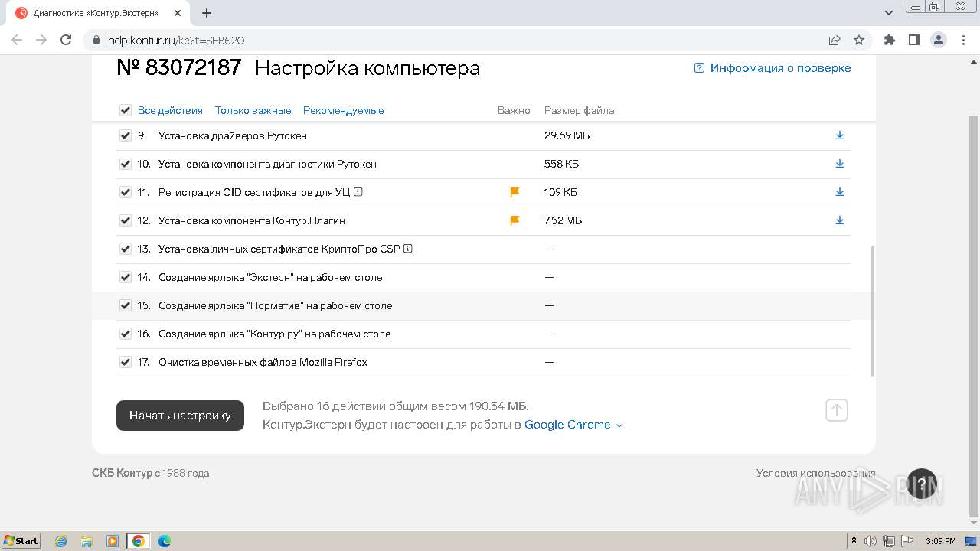Launch Microsoft Edge from the taskbar
The image size is (980, 551).
(165, 541)
